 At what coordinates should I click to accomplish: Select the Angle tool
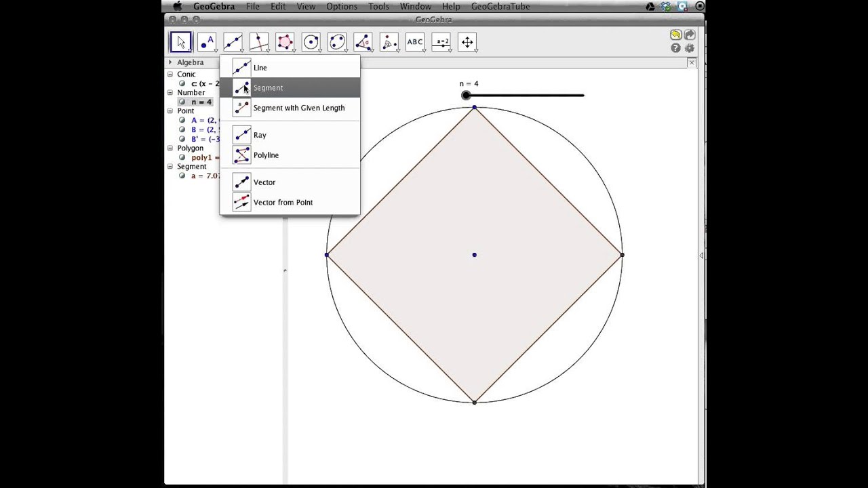click(x=363, y=42)
